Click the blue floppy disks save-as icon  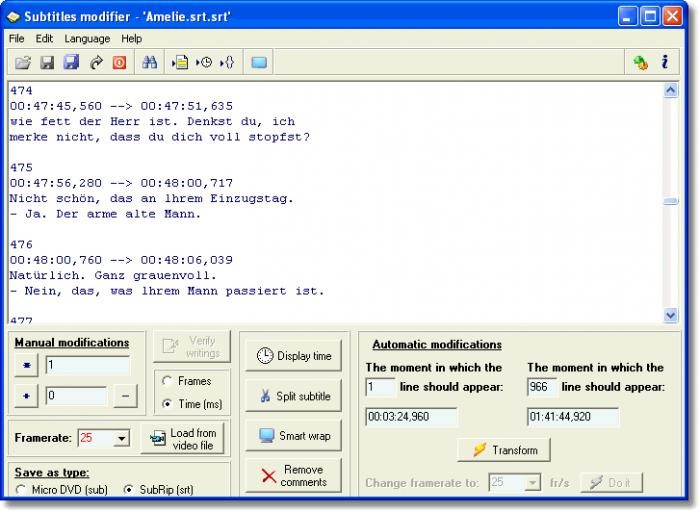pos(71,62)
